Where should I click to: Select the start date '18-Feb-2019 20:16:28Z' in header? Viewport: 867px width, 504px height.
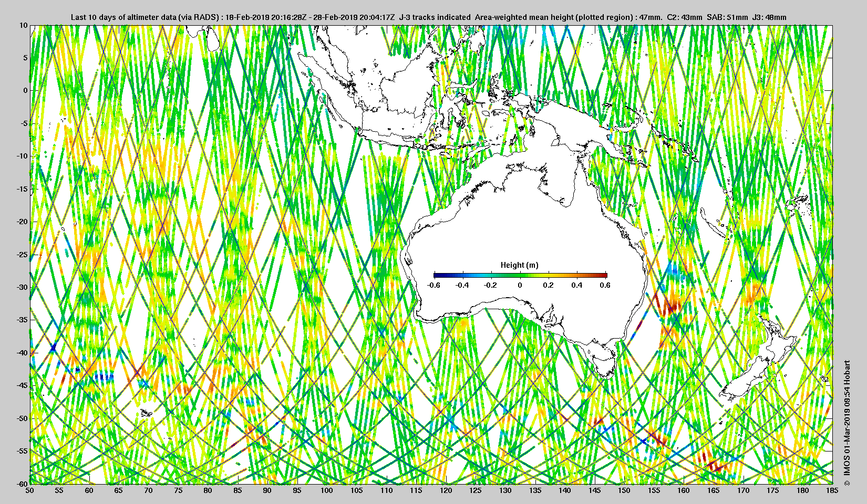266,17
